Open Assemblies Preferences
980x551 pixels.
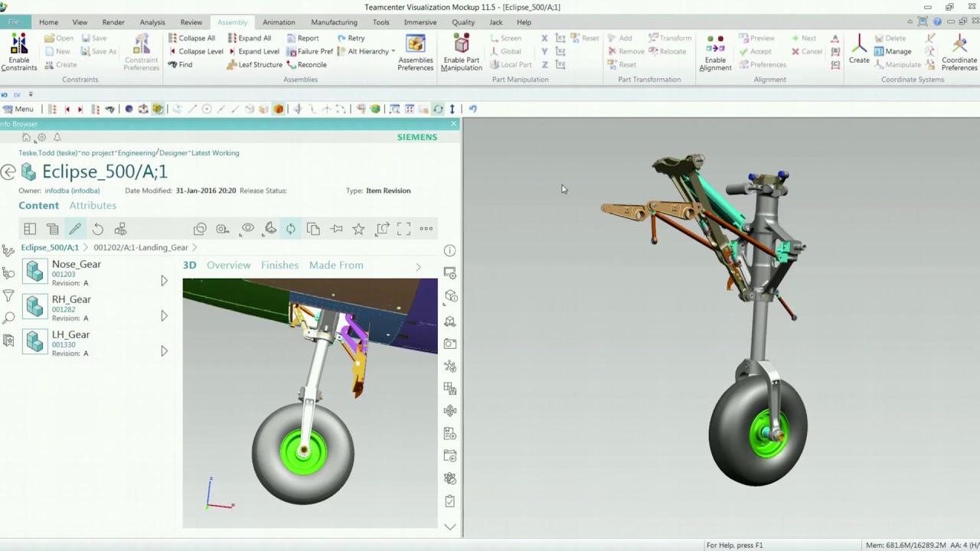[x=415, y=53]
